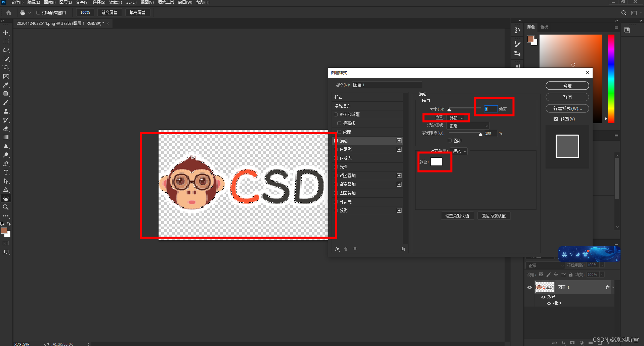
Task: Select the Move tool
Action: (6, 33)
